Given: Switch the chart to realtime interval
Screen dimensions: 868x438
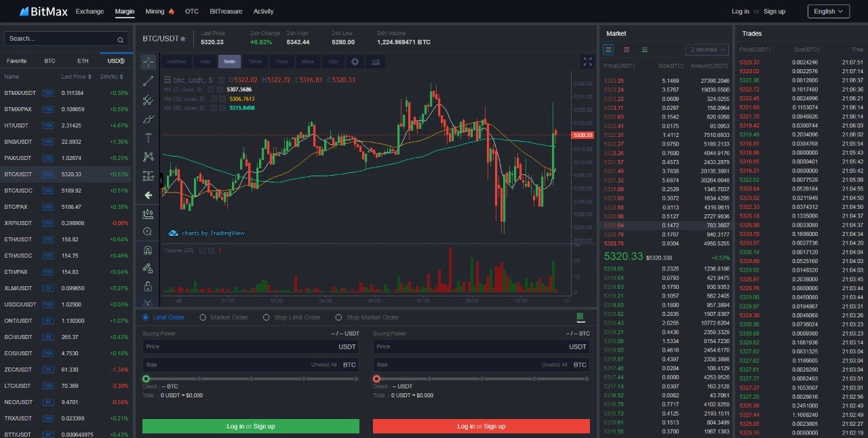Looking at the screenshot, I should 176,62.
